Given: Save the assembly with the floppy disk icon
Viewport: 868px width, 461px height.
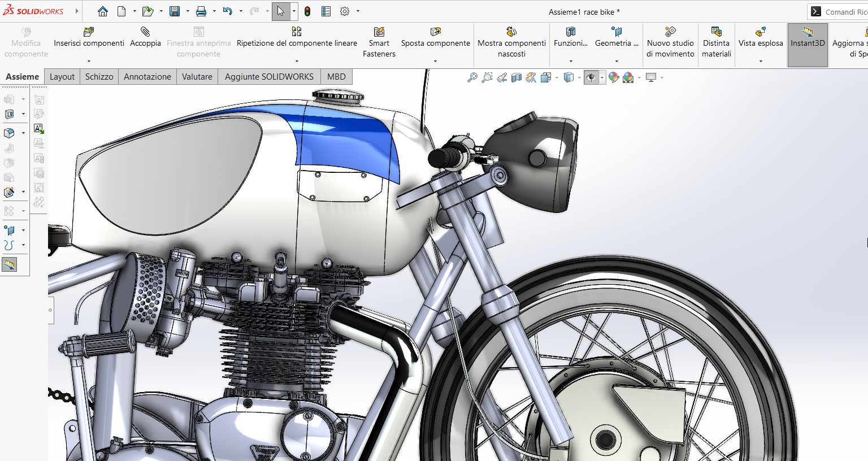Looking at the screenshot, I should [175, 11].
